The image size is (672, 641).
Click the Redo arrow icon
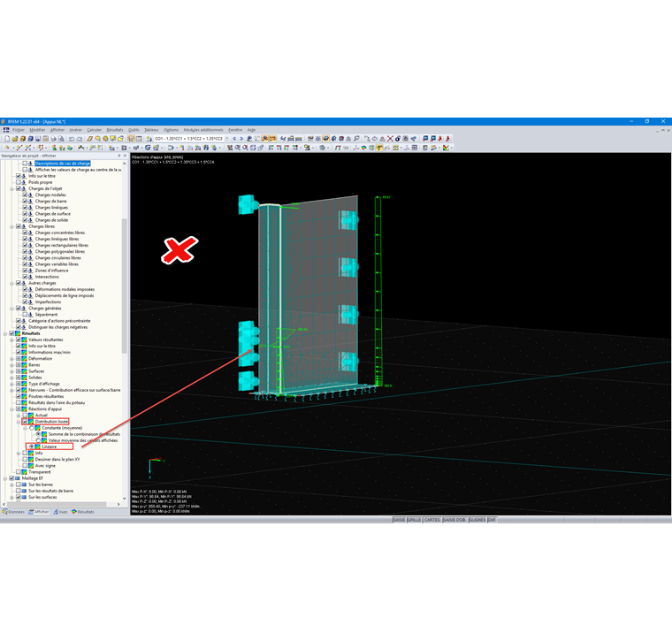click(80, 139)
